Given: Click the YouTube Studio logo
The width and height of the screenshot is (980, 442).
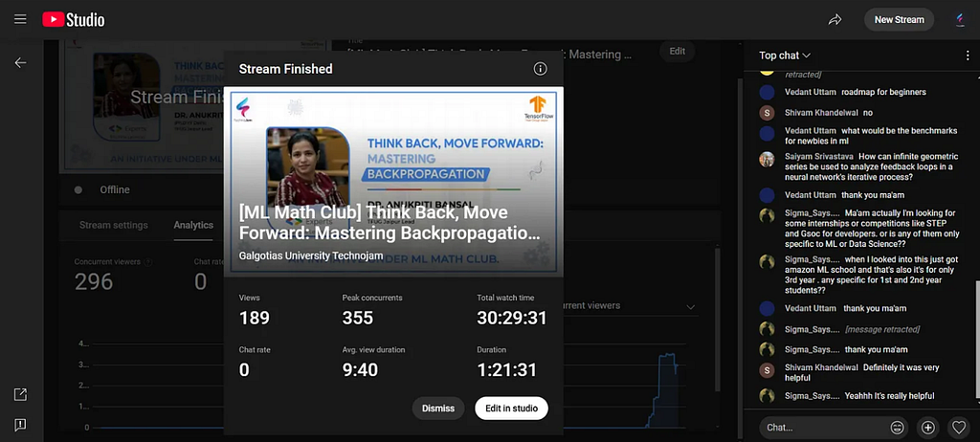Looking at the screenshot, I should click(x=74, y=20).
